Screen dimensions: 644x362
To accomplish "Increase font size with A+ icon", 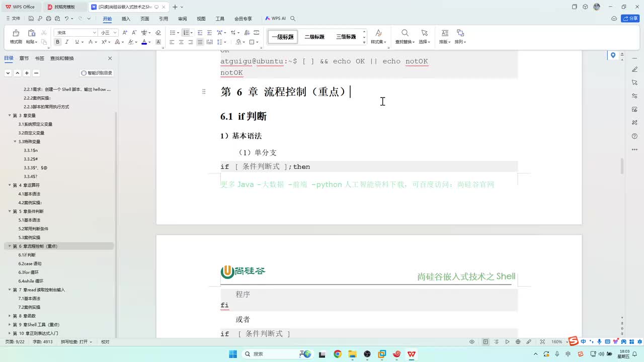I will (124, 32).
